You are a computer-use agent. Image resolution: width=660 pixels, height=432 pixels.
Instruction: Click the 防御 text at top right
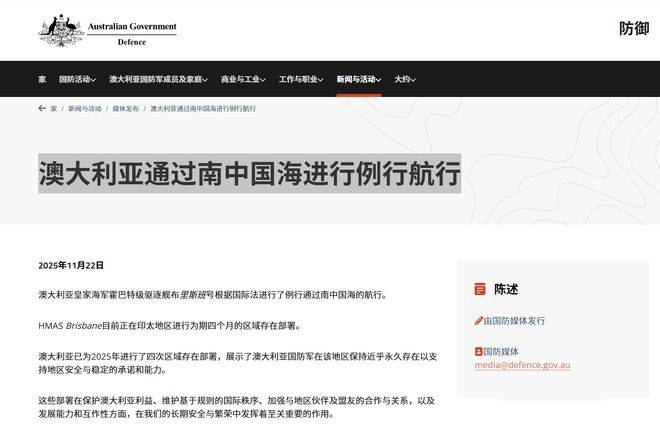point(633,28)
